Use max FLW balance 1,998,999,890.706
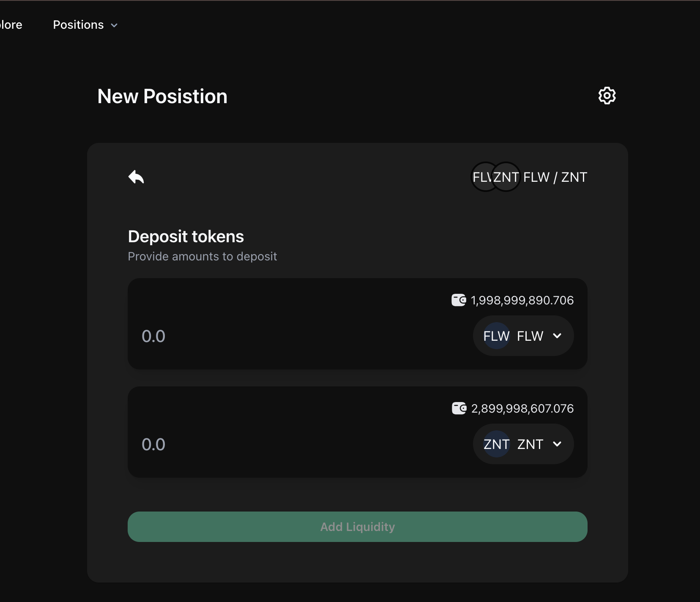Screen dimensions: 700x602 pyautogui.click(x=522, y=300)
